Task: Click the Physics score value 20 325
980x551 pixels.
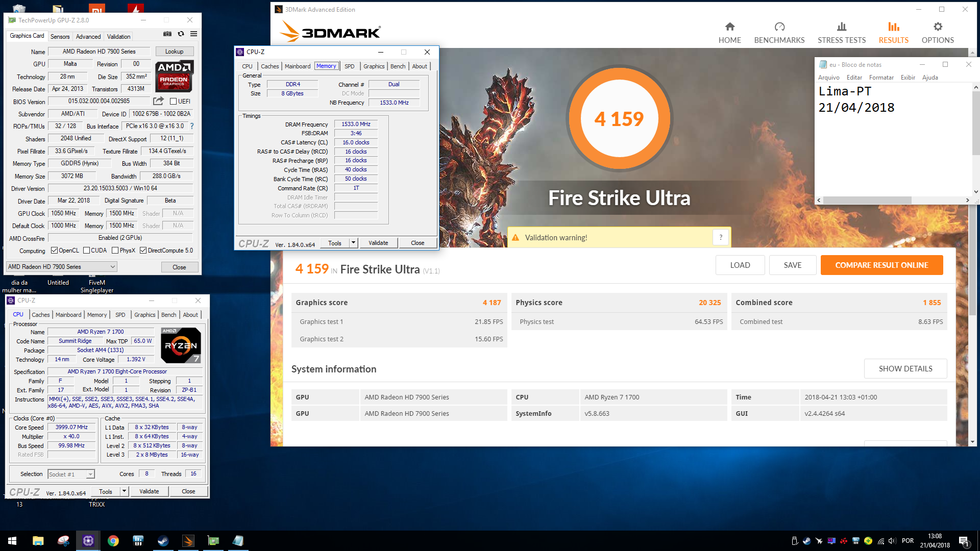Action: [x=709, y=303]
